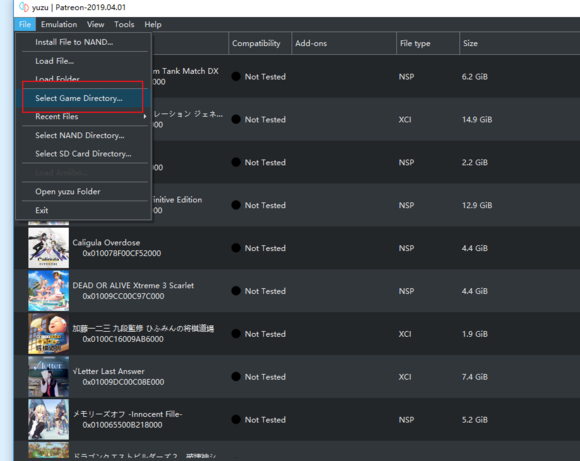580x461 pixels.
Task: Click the √Letter Last Answer title
Action: [108, 371]
